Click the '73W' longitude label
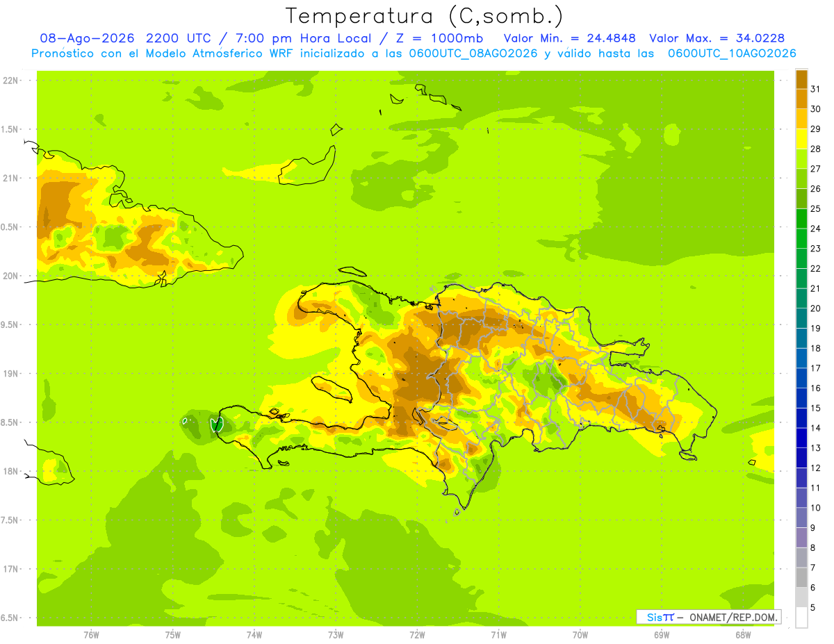Viewport: 834px width, 644px height. 336,635
